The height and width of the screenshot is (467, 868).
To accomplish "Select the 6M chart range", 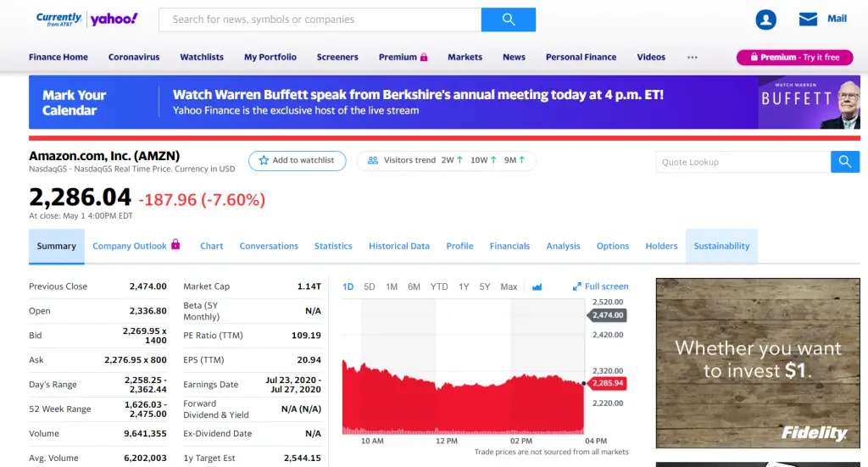I will [x=414, y=286].
